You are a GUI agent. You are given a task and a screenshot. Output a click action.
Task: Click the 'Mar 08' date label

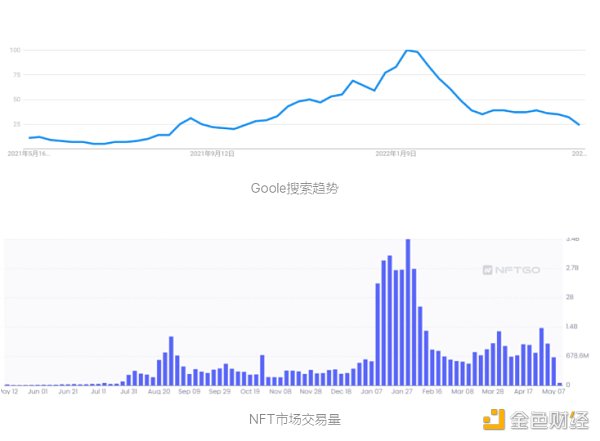462,391
